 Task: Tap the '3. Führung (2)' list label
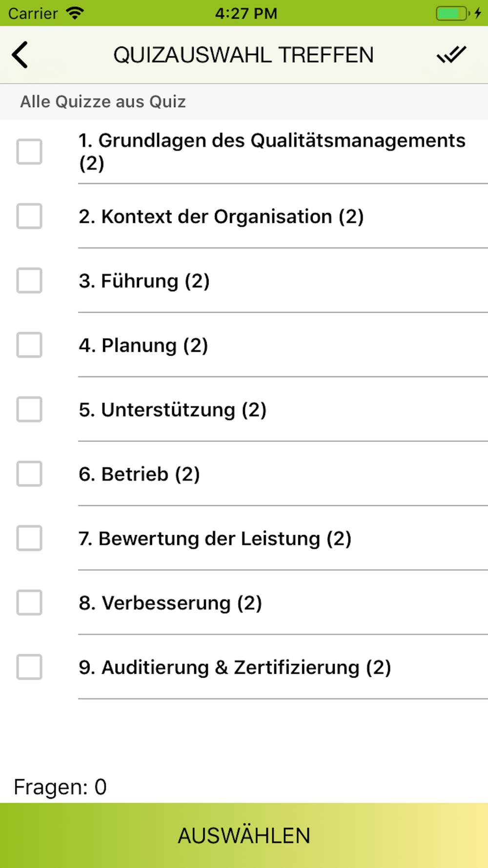(144, 281)
